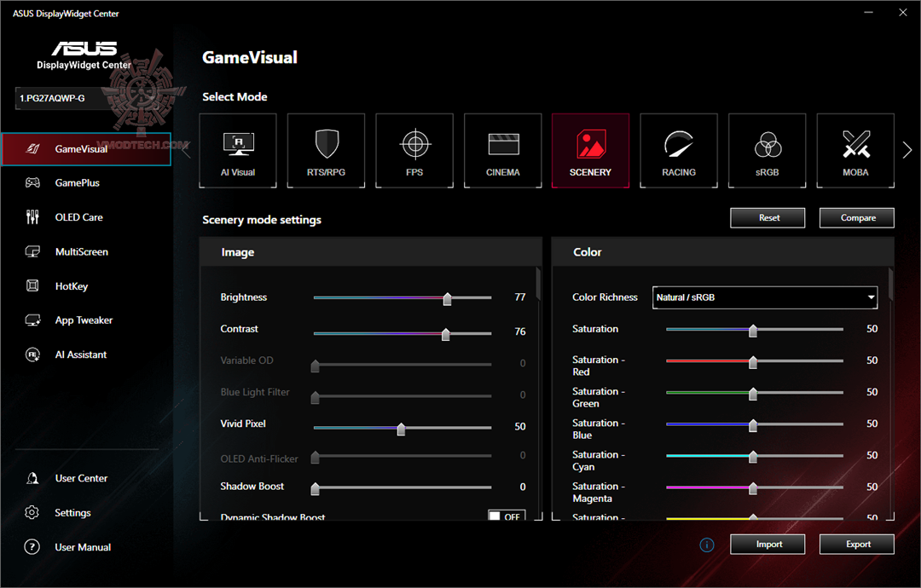Click the Vivid Pixel slider track
The height and width of the screenshot is (588, 921).
coord(403,428)
